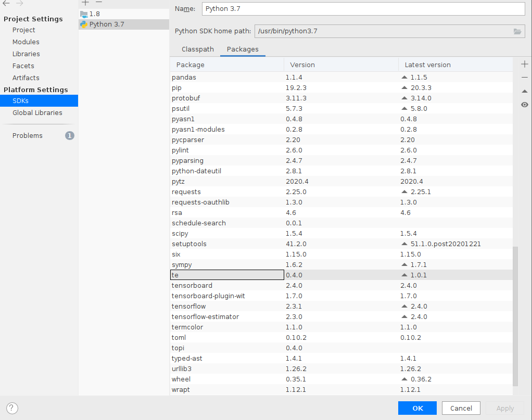
Task: Click installed version 2020.4 of pytz
Action: 297,182
